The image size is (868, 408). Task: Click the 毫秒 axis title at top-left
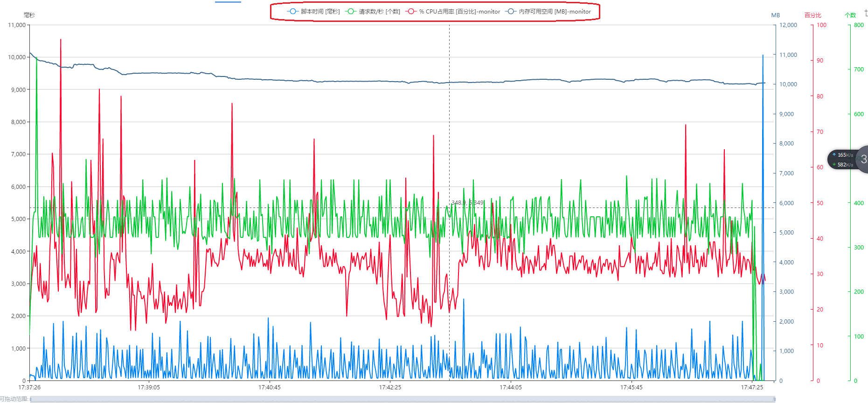pos(29,15)
